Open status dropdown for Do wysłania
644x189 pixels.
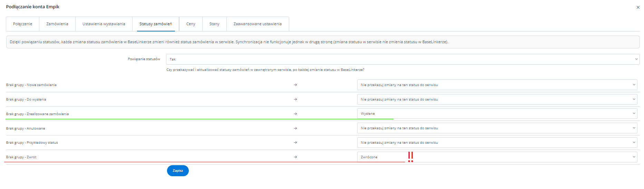point(497,100)
